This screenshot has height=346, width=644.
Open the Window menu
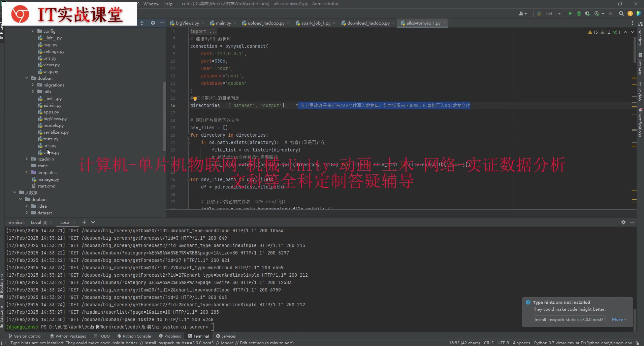coord(151,4)
